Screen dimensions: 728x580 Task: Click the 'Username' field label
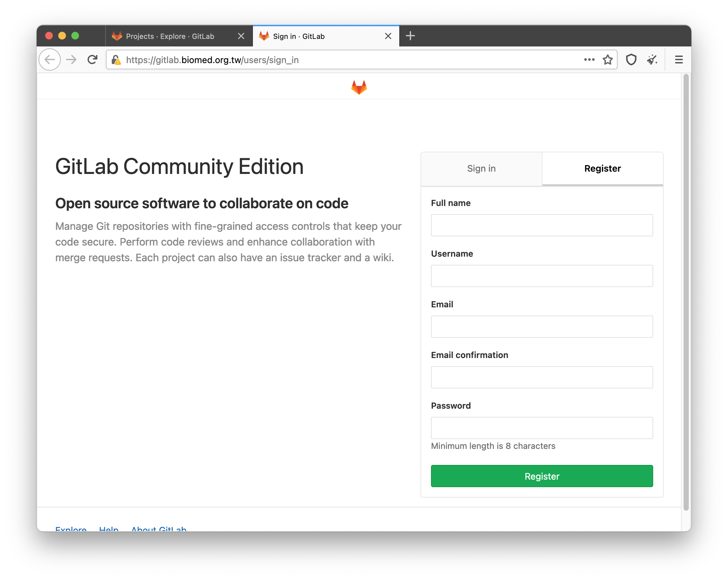pyautogui.click(x=452, y=254)
